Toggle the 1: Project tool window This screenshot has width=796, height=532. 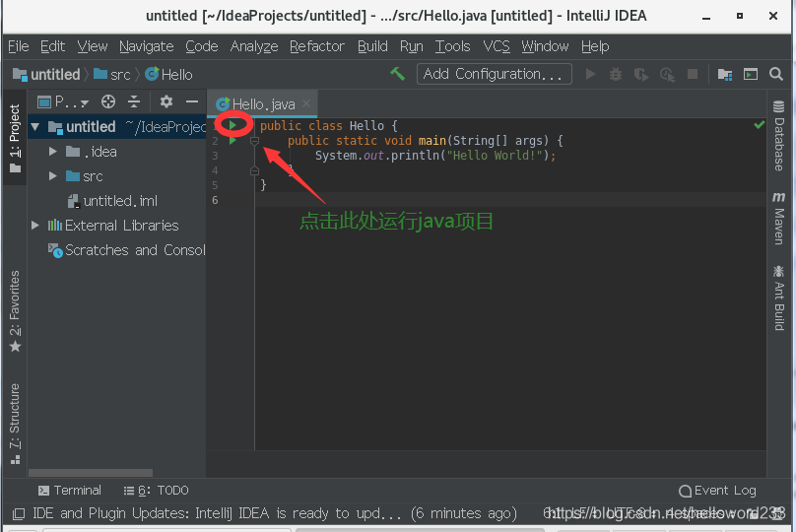point(15,139)
